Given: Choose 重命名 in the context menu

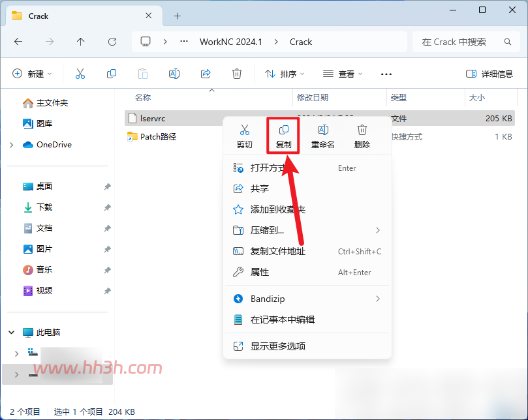Looking at the screenshot, I should point(322,136).
